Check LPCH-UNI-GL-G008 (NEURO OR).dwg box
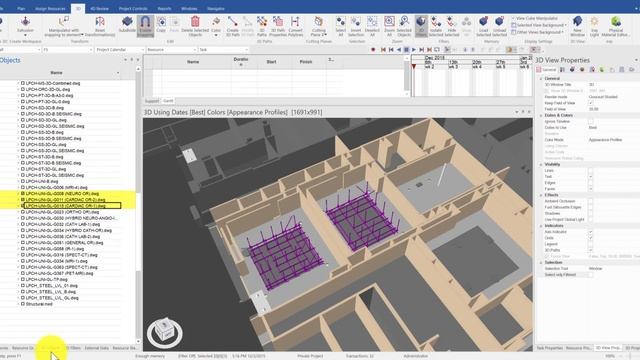The height and width of the screenshot is (360, 640). click(23, 193)
